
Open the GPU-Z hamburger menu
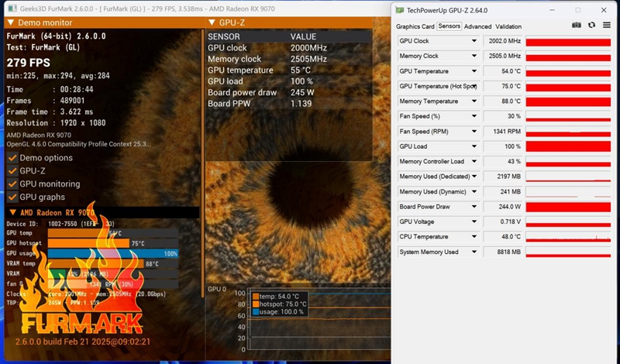607,26
